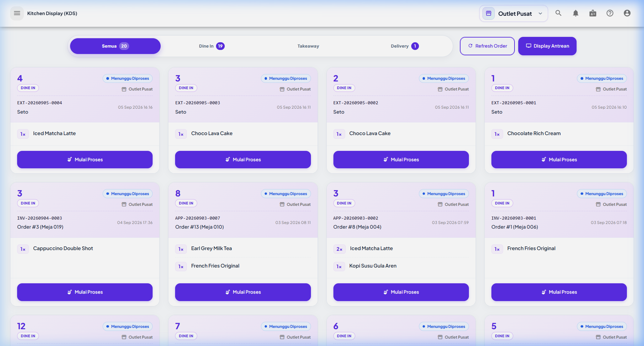Click Kopi Susu Gula Aren item text
644x346 pixels.
373,266
